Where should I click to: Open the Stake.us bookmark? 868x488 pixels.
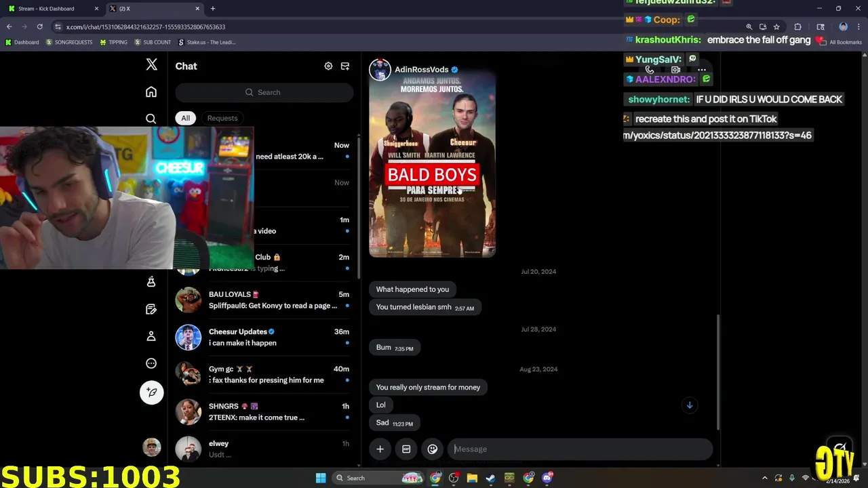pos(207,42)
